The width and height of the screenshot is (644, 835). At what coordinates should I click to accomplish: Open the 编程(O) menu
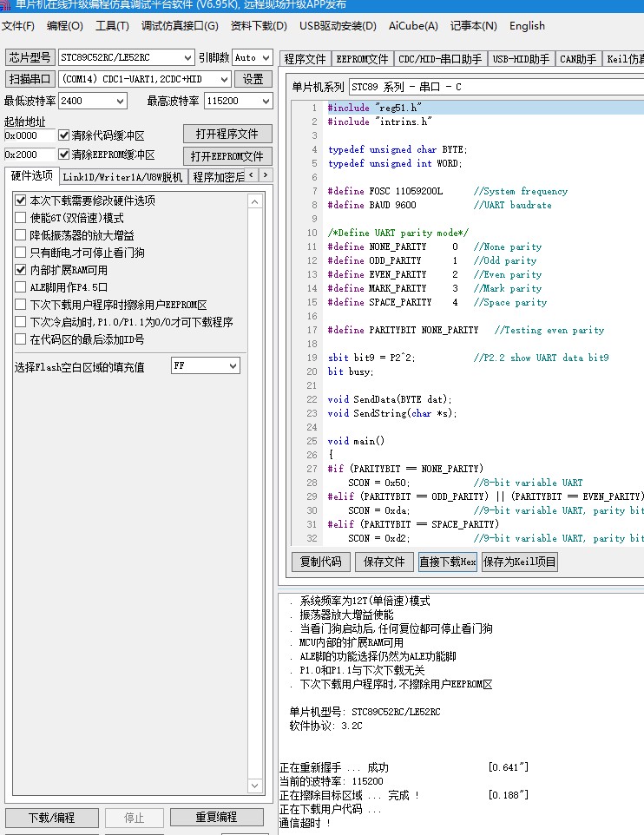(64, 26)
